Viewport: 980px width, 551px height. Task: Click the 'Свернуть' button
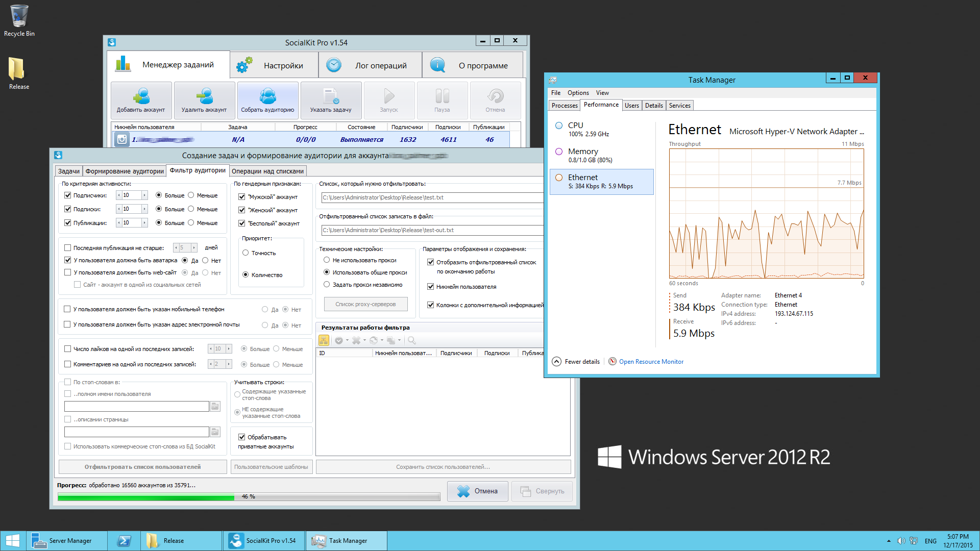(x=542, y=491)
